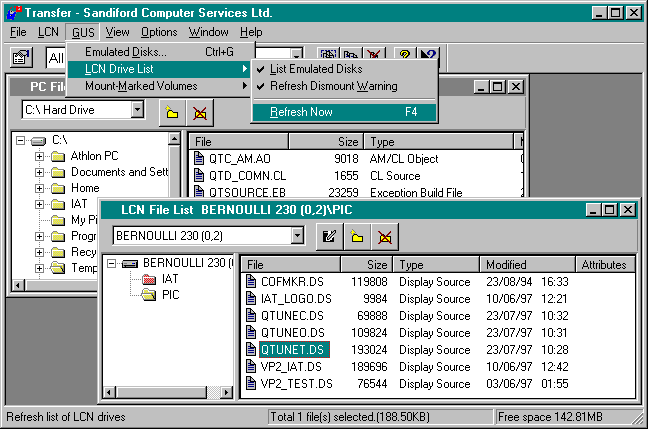This screenshot has height=429, width=648.
Task: Click the LCN tree scroll left arrow
Action: pyautogui.click(x=109, y=392)
